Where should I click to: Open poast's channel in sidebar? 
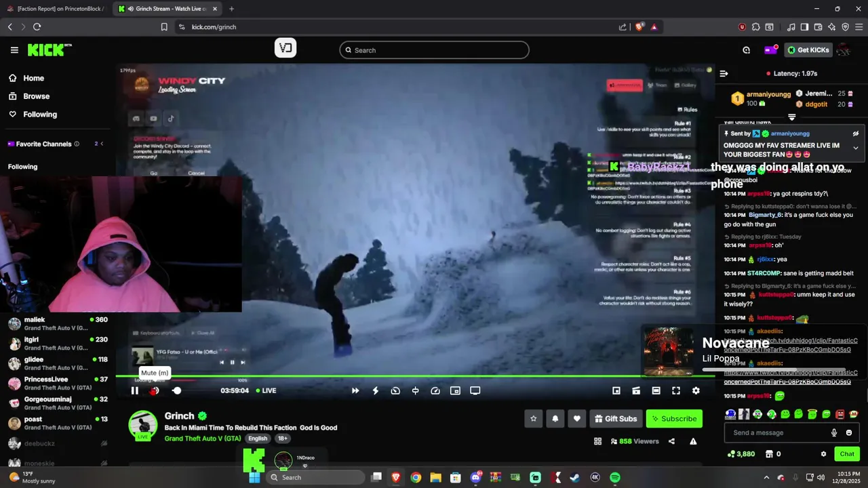tap(58, 424)
